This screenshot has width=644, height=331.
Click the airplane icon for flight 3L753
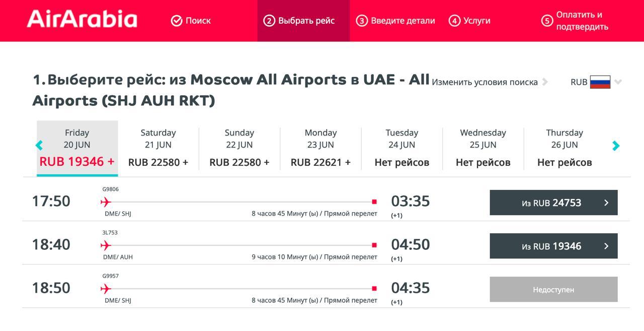tap(106, 245)
